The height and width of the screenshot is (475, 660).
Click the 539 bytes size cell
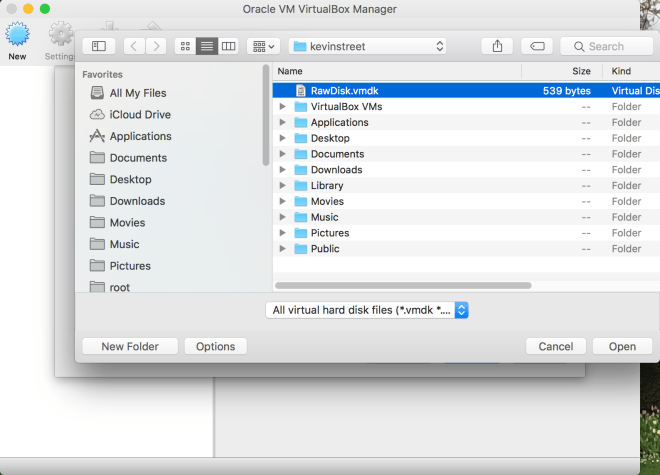pos(567,91)
